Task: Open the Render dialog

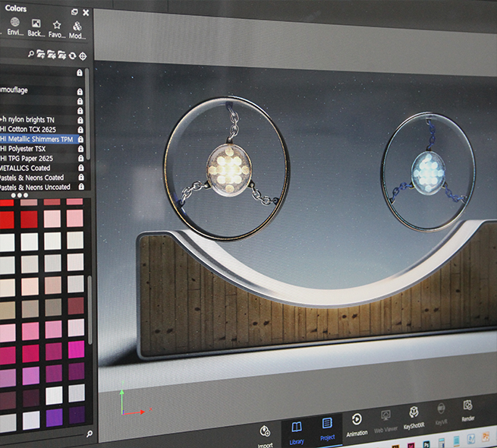Action: coord(468,411)
